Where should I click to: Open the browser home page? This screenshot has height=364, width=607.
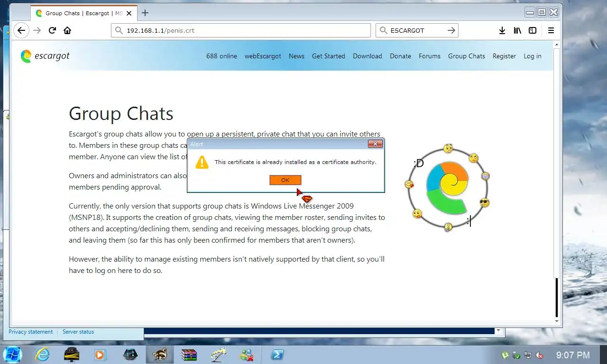pyautogui.click(x=67, y=30)
